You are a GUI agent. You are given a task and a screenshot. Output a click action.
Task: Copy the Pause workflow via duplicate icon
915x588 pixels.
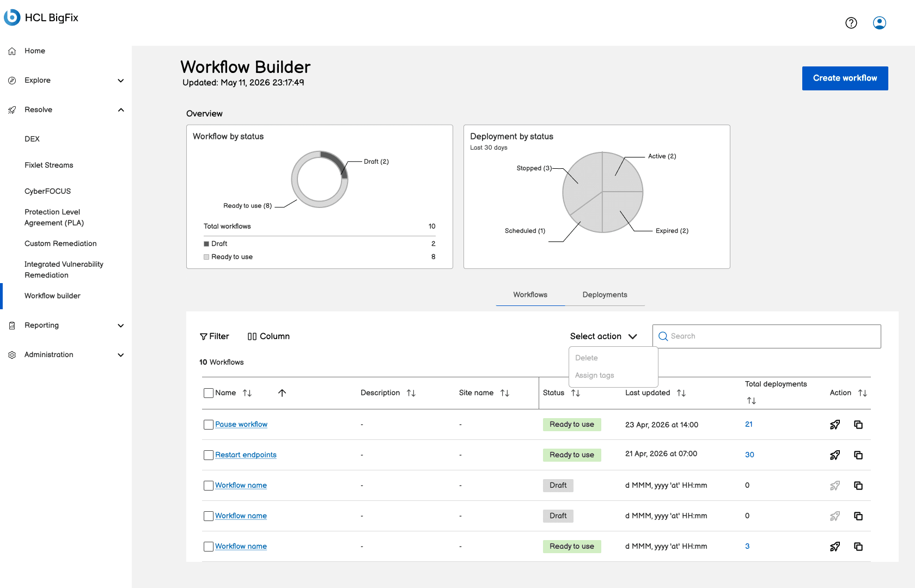coord(858,425)
